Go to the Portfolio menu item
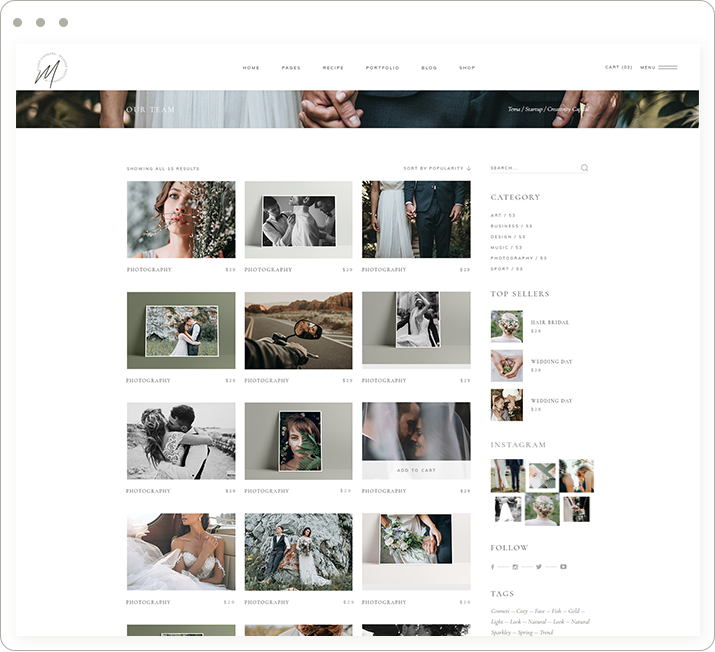 click(x=382, y=68)
